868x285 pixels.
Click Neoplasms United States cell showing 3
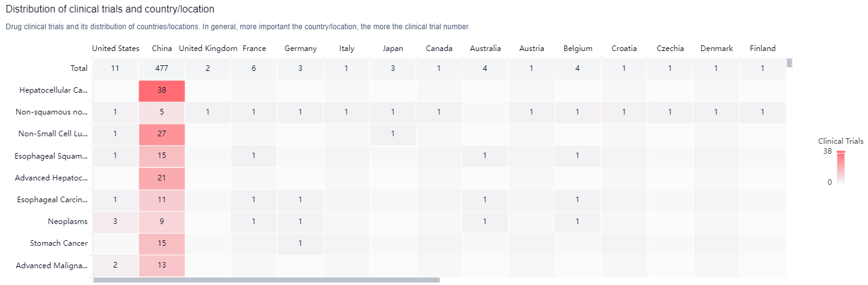click(115, 222)
